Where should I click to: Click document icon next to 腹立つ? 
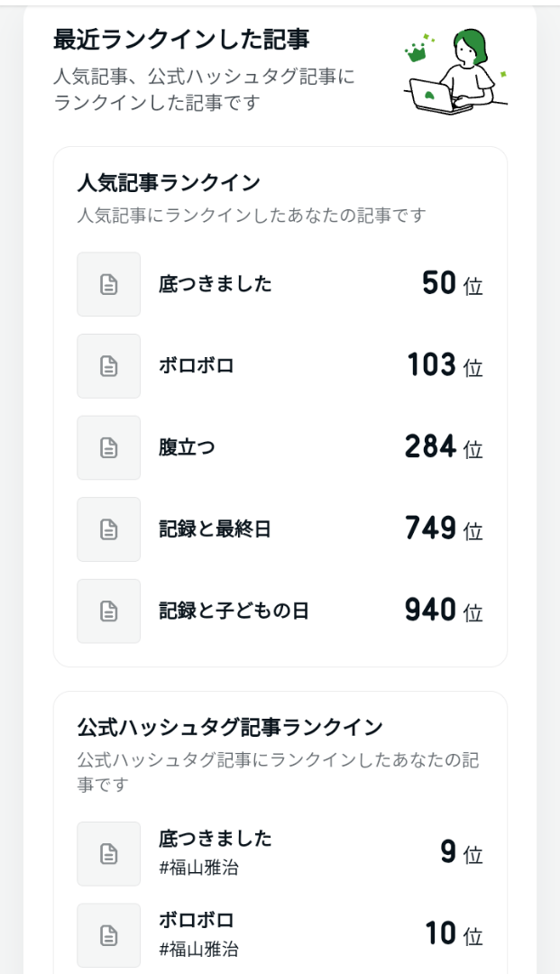click(108, 447)
